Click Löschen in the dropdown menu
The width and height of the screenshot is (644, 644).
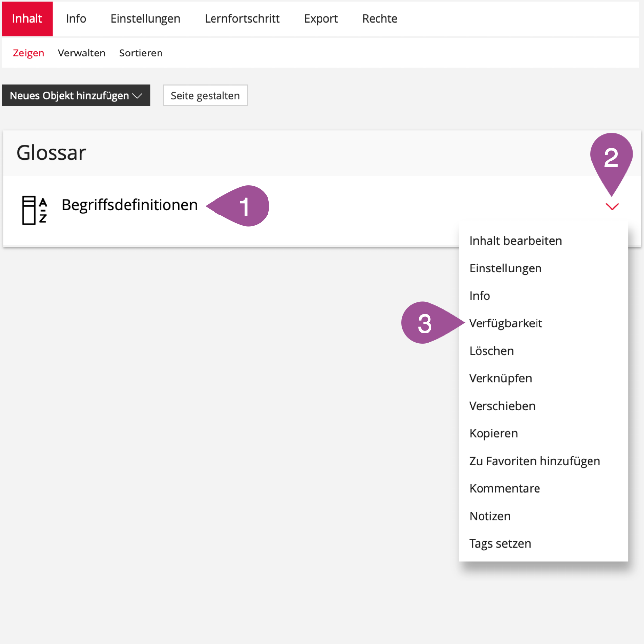491,351
